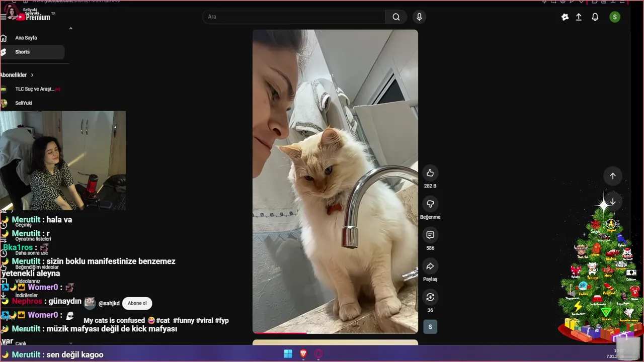Viewport: 644px width, 362px height.
Task: Click the @sahjkd channel avatar
Action: point(90,303)
